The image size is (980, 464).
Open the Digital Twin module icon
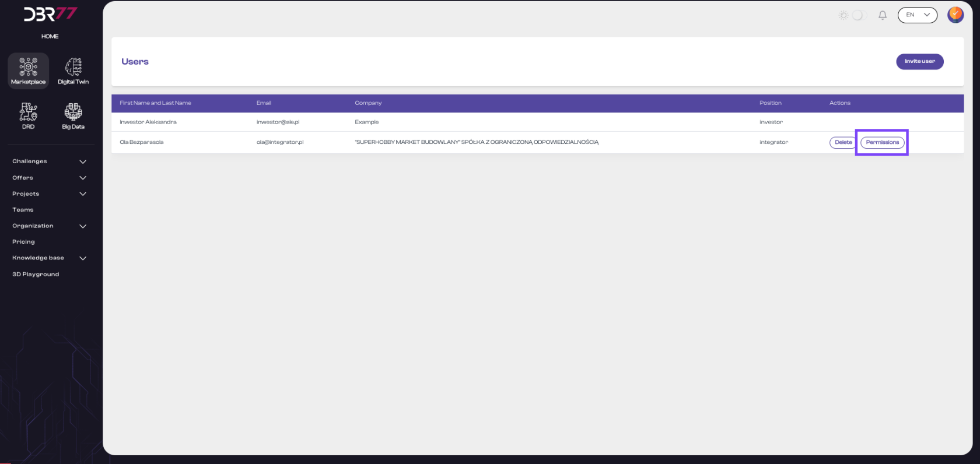(73, 71)
